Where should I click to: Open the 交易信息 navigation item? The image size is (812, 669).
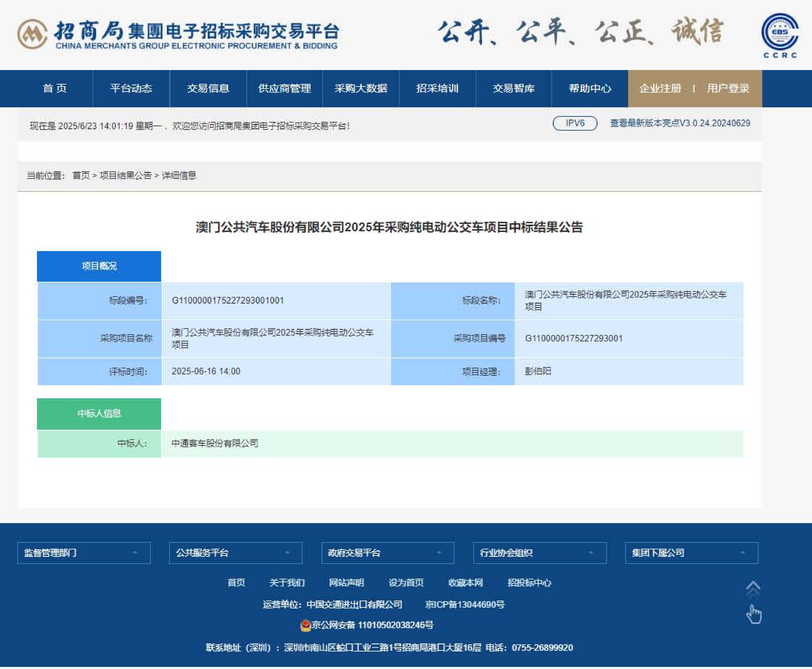pos(208,89)
